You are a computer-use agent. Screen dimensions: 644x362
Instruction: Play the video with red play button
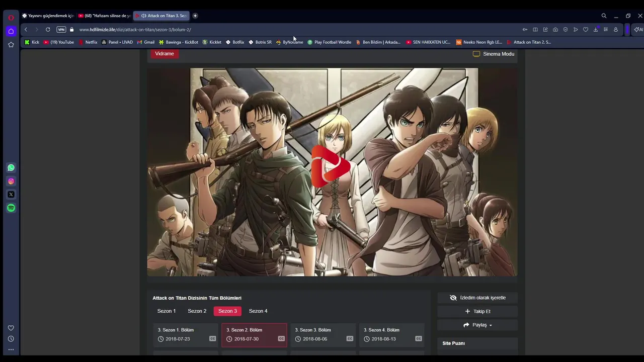pyautogui.click(x=330, y=166)
